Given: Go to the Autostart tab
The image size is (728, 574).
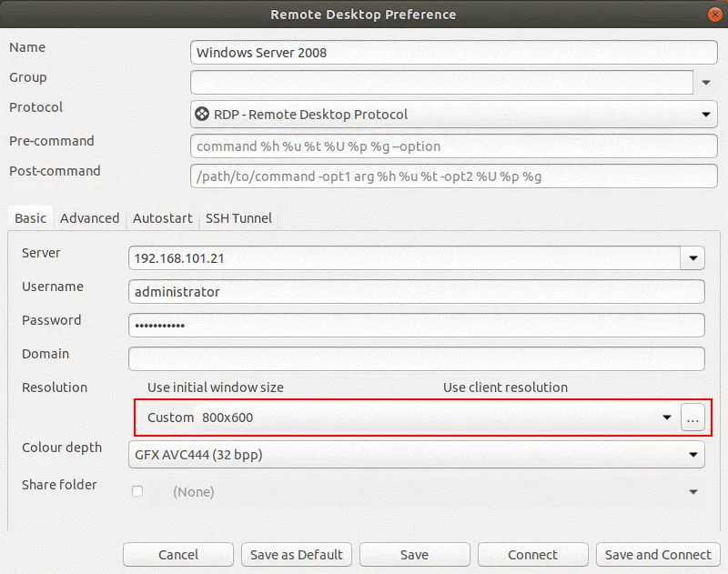Looking at the screenshot, I should (162, 218).
